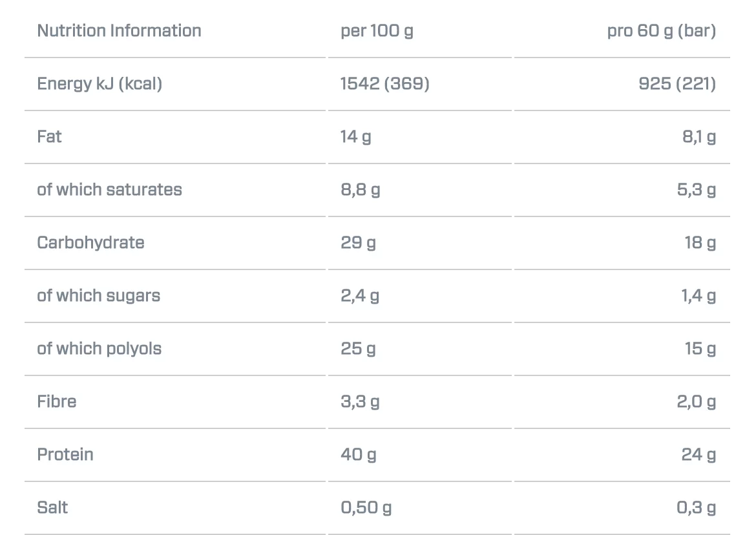Click the Nutrition Information header
Viewport: 756px width, 535px height.
[119, 31]
